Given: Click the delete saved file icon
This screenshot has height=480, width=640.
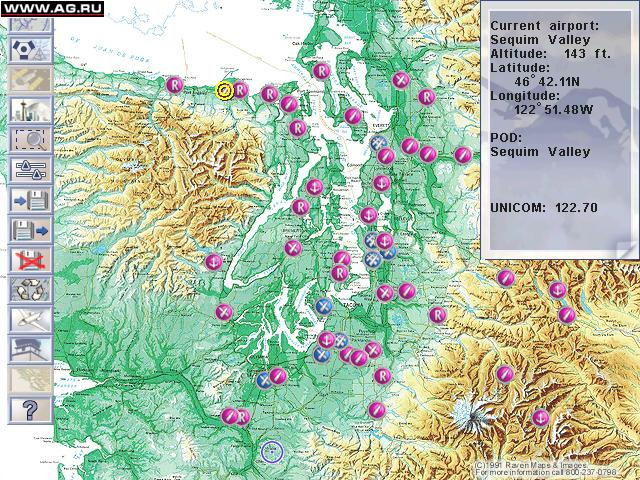Looking at the screenshot, I should [x=31, y=260].
